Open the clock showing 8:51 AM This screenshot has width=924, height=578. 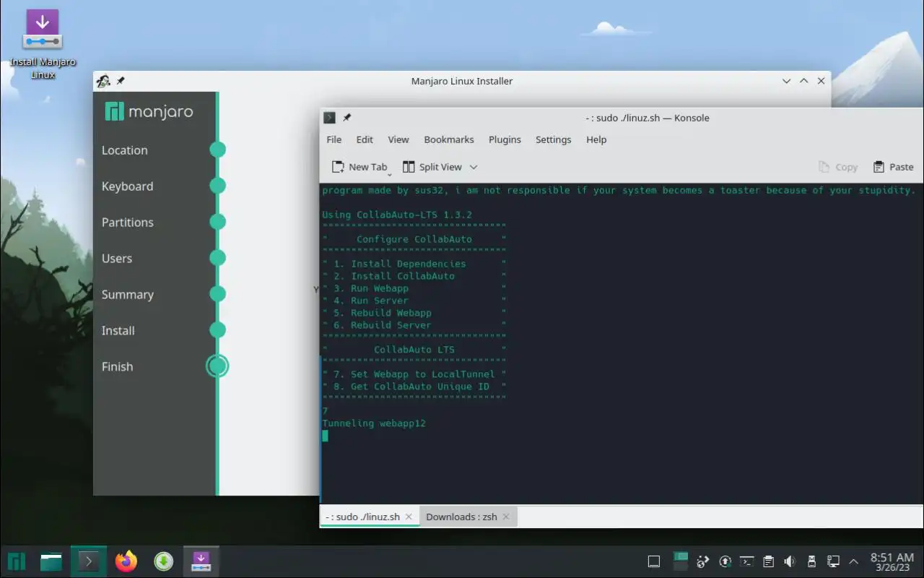[x=892, y=561]
